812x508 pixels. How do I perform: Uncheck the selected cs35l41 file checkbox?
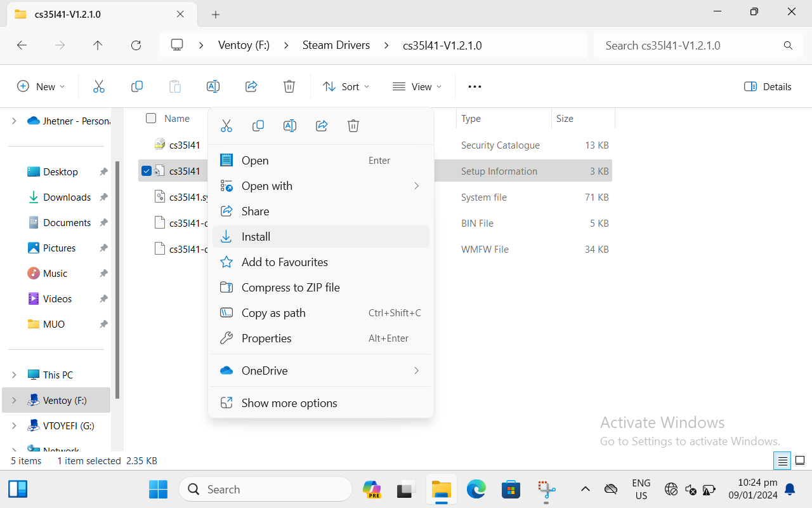point(147,171)
